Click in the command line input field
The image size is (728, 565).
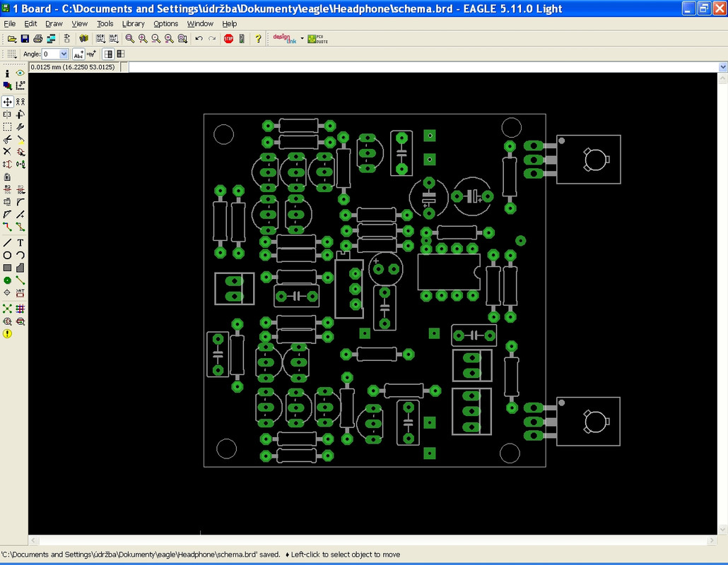pyautogui.click(x=423, y=67)
